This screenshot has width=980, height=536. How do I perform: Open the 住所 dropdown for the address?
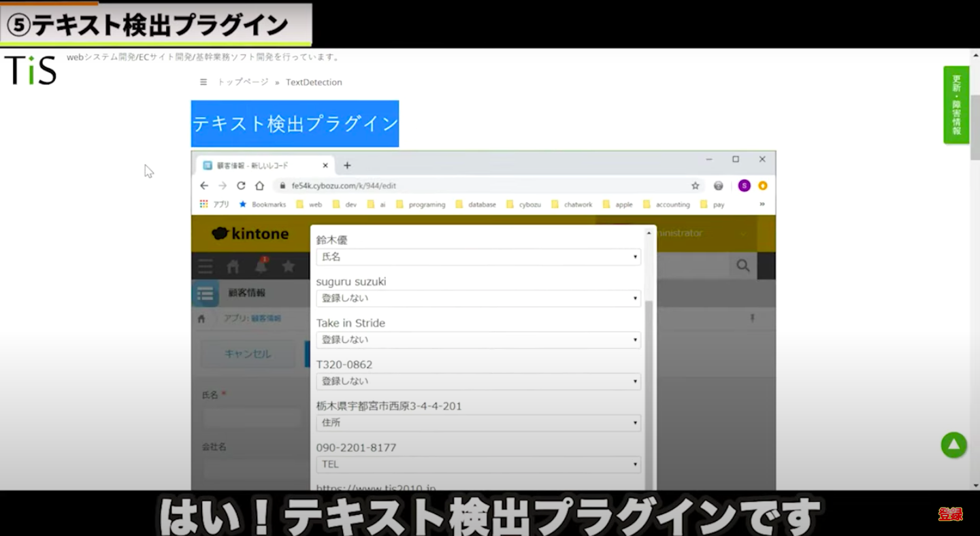(478, 423)
